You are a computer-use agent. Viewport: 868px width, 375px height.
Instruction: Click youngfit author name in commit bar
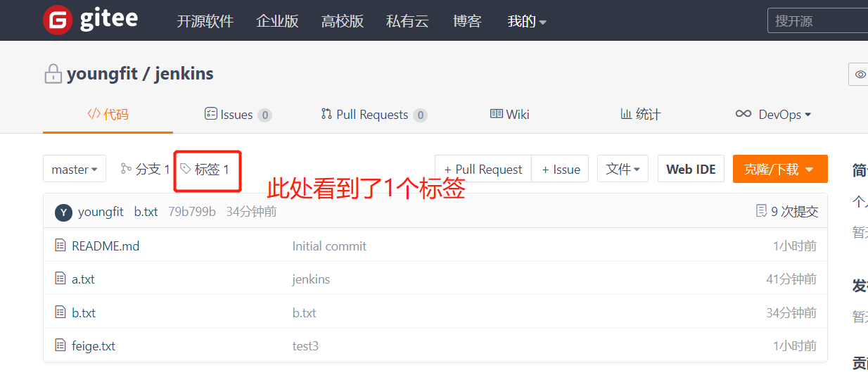[x=101, y=212]
